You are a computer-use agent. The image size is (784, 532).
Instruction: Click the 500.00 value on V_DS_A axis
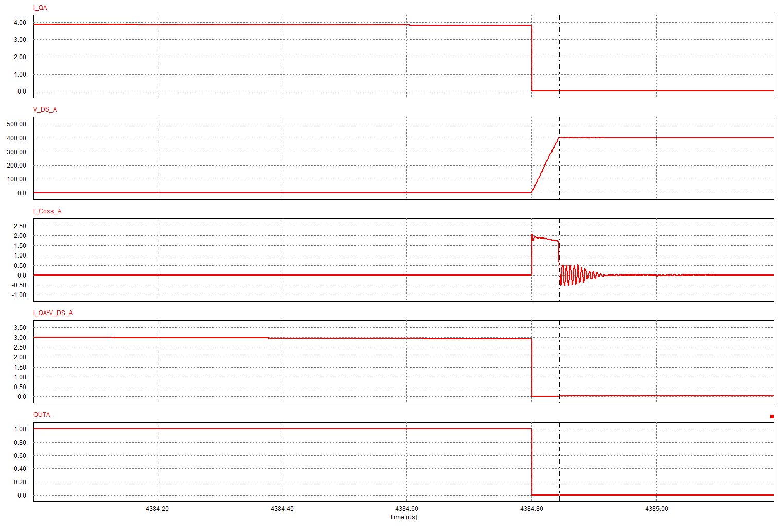(16, 124)
